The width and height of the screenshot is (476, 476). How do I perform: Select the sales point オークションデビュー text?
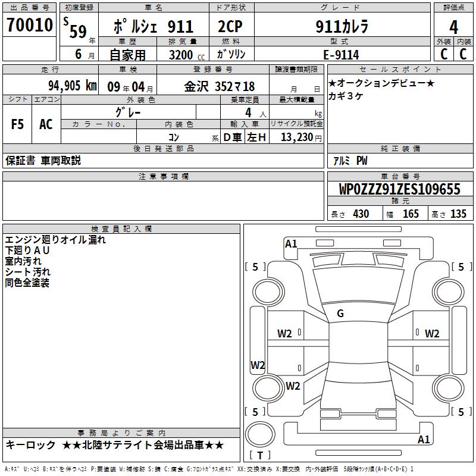click(x=381, y=83)
